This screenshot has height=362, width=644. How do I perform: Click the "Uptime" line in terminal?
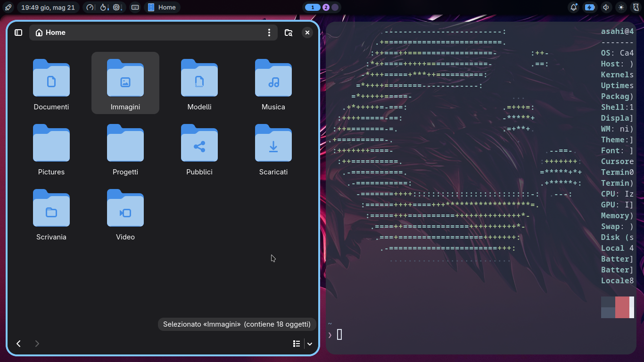(618, 85)
